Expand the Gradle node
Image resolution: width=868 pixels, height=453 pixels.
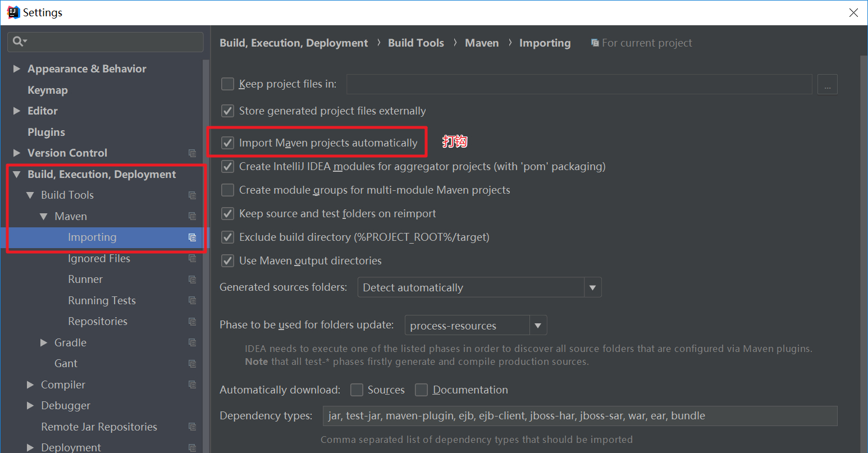pos(44,342)
